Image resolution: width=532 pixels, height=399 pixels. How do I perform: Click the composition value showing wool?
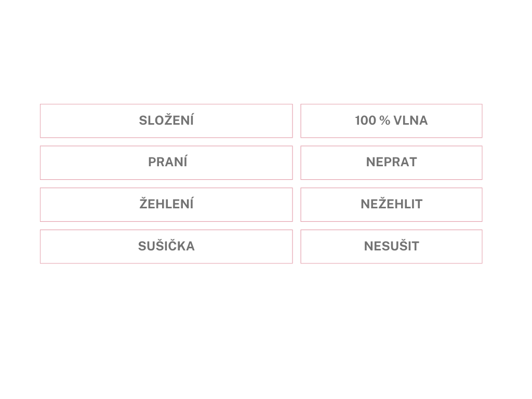click(x=391, y=121)
